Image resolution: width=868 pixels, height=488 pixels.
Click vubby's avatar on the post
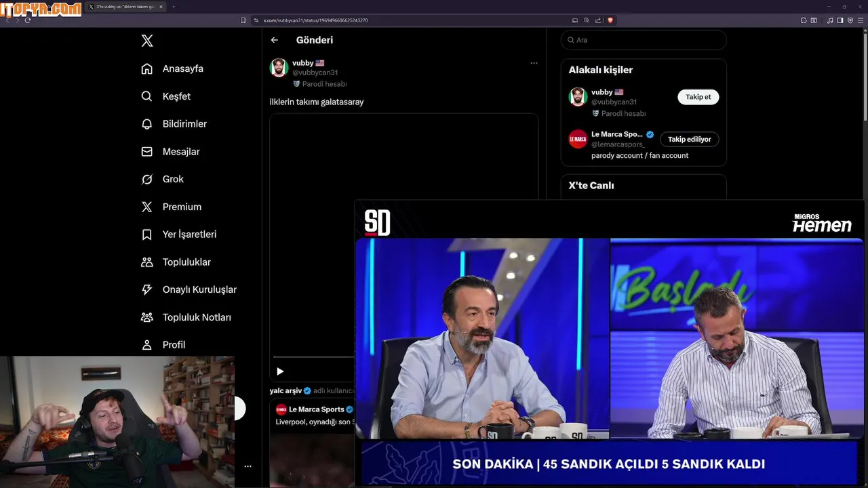[x=279, y=68]
